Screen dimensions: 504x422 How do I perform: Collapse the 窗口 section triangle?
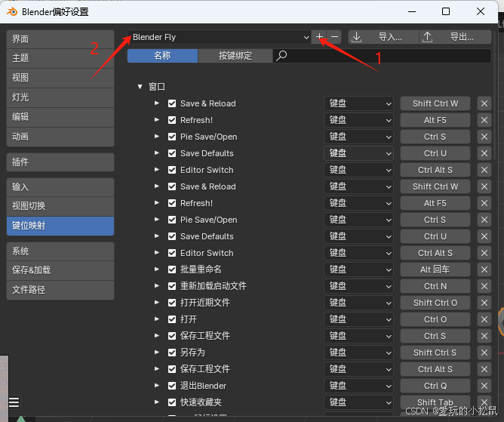click(140, 87)
